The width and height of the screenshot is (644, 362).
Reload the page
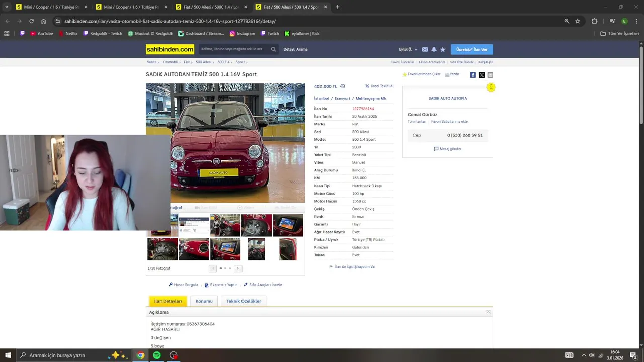click(31, 21)
